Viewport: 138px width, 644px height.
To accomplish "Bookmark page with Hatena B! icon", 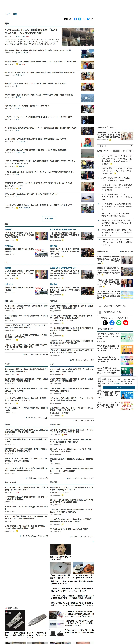I will click(80, 19).
